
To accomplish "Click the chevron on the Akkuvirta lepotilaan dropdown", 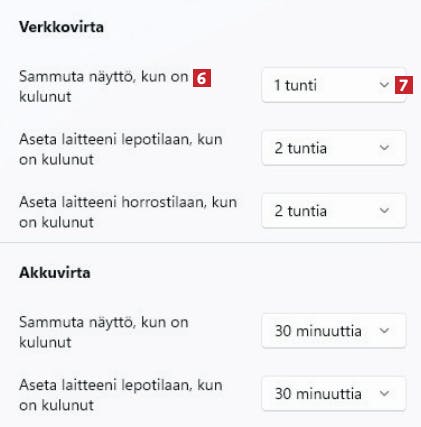I will pos(384,394).
